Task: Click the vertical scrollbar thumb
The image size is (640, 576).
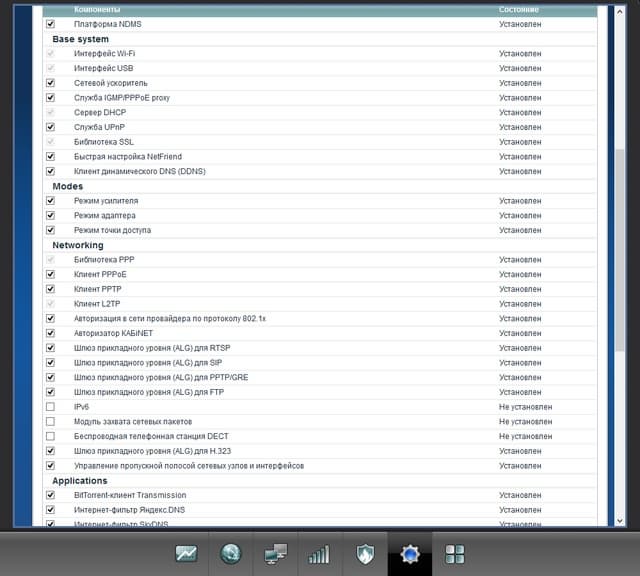Action: click(x=620, y=250)
